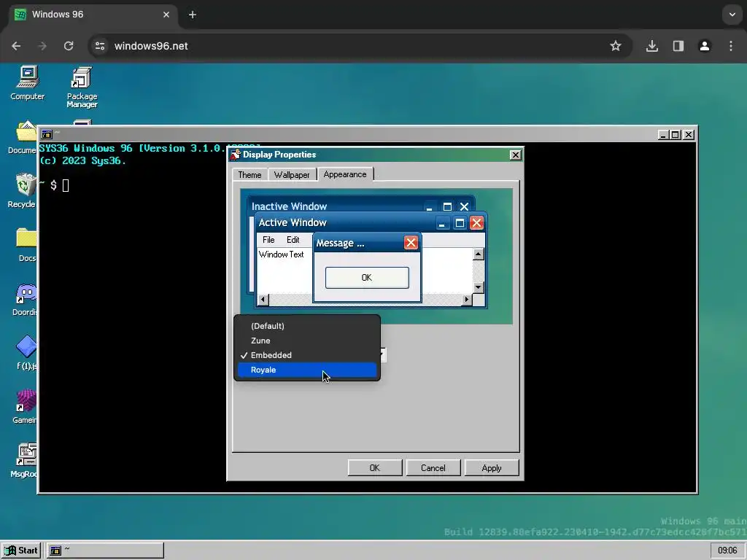Close the Windows 96 browser tab

(x=166, y=15)
